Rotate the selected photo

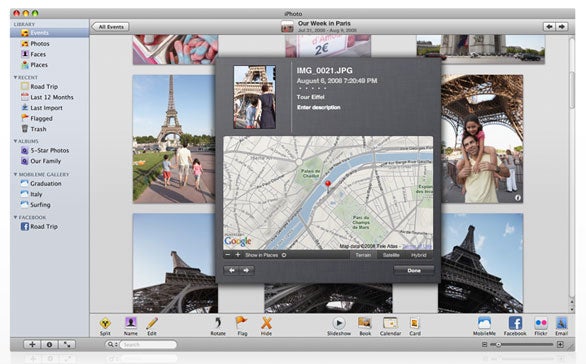(218, 326)
